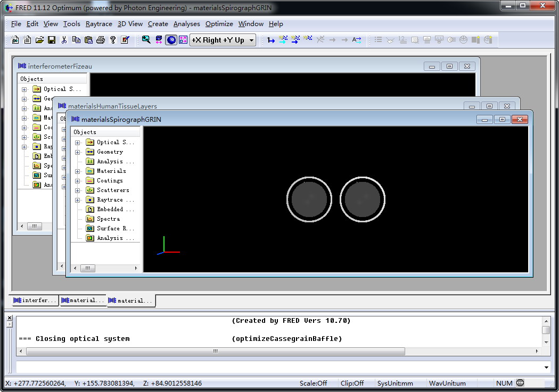Click the command input field below output

278,368
